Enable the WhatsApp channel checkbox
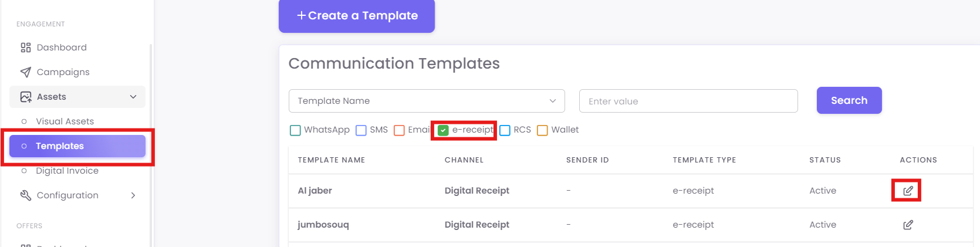The height and width of the screenshot is (247, 980). coord(295,130)
